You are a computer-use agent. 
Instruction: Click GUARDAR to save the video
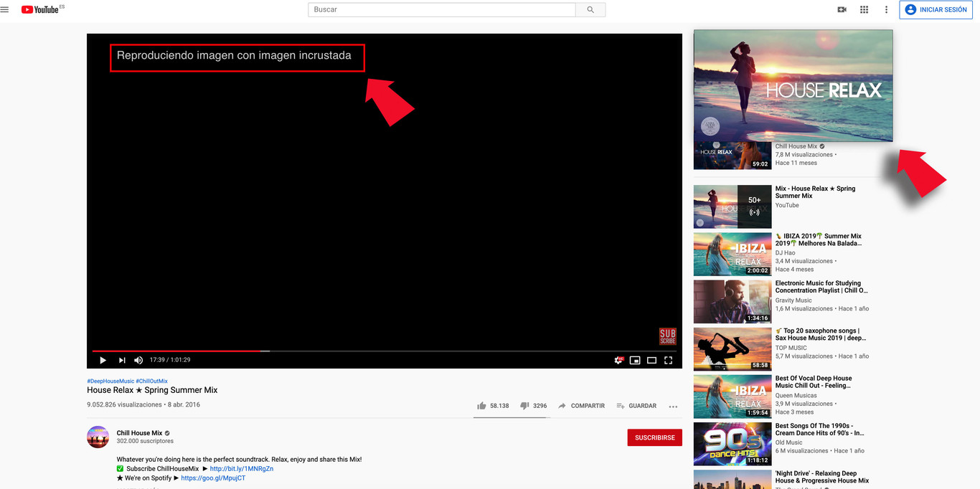click(636, 406)
